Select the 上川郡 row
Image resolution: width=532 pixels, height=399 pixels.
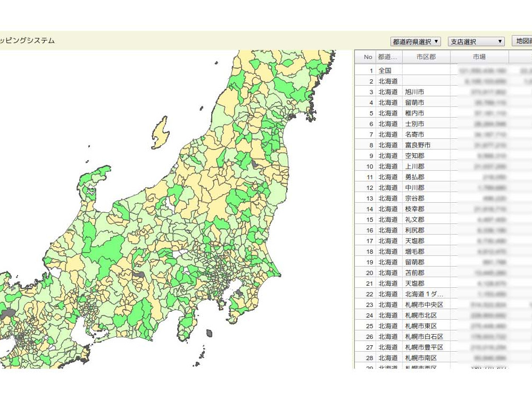[x=443, y=166]
